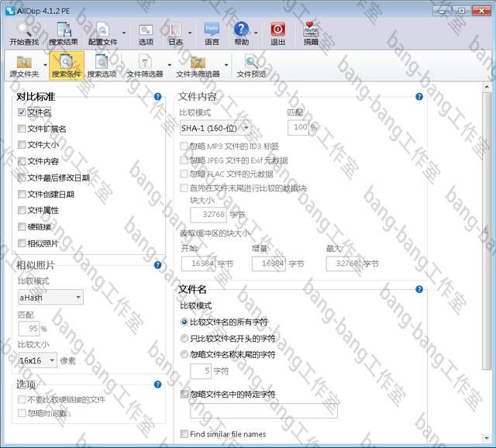Click the ignored characters text field
The height and width of the screenshot is (448, 496).
(263, 411)
